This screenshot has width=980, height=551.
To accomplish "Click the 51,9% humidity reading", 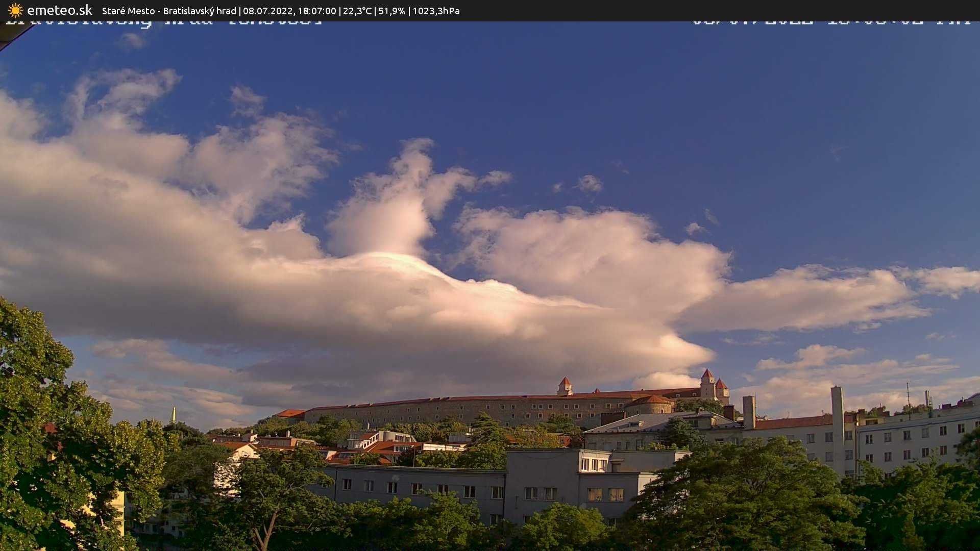I will 391,11.
